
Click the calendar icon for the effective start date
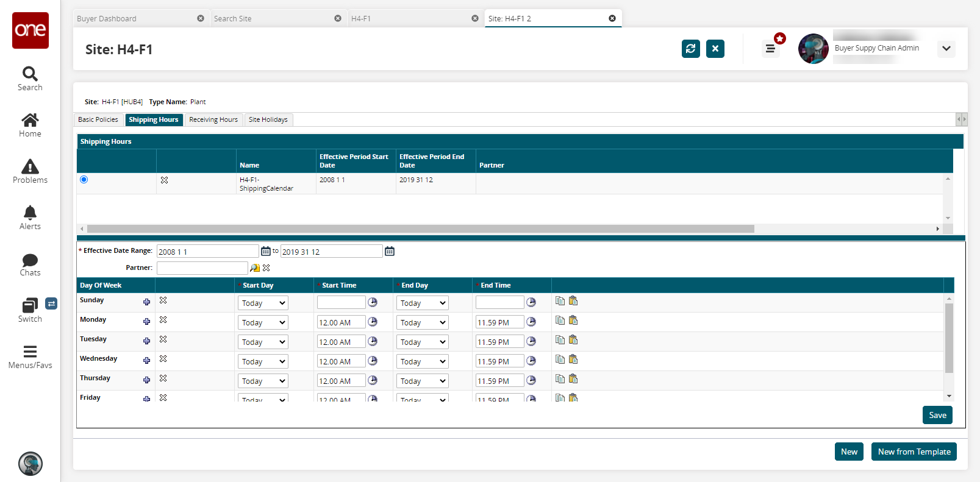(266, 251)
